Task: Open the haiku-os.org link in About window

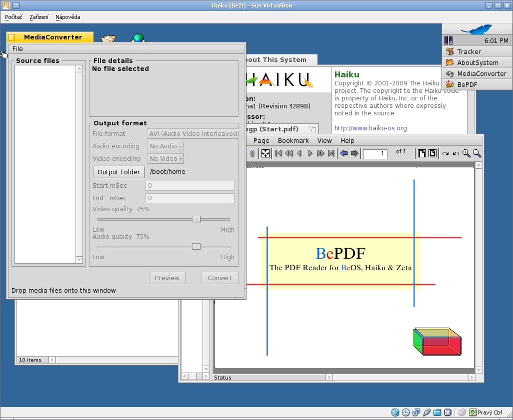Action: click(x=370, y=128)
